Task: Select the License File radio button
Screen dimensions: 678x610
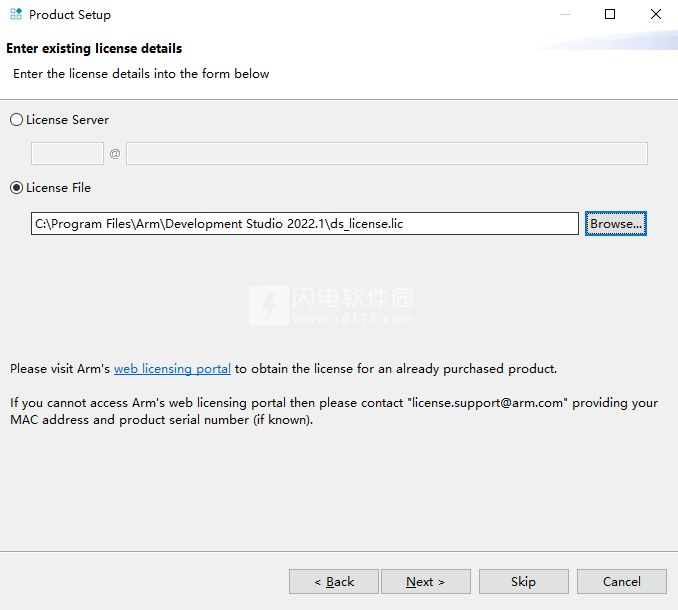Action: pos(16,188)
